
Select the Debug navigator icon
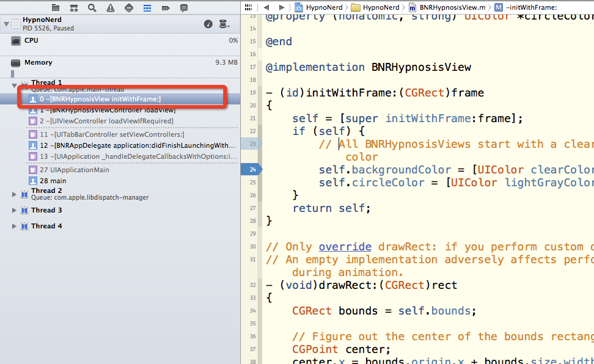[147, 8]
